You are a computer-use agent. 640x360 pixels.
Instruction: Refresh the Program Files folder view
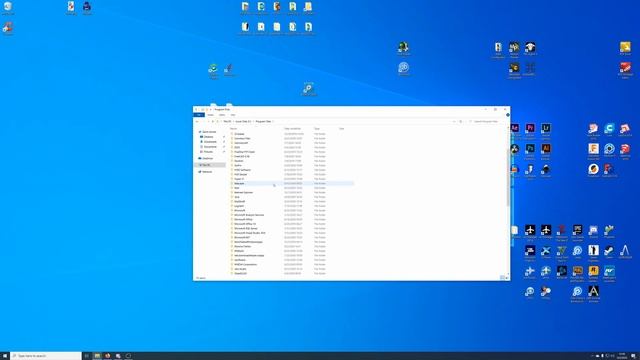(x=461, y=122)
